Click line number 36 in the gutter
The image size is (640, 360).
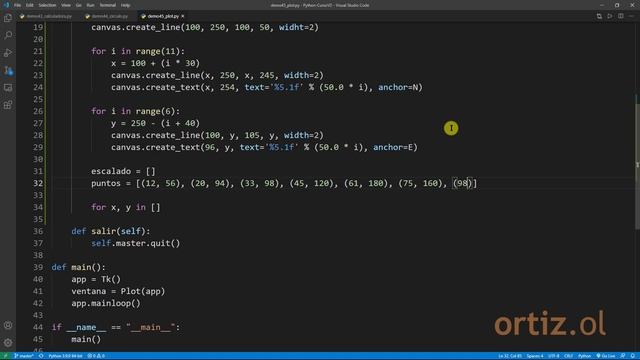click(x=38, y=231)
